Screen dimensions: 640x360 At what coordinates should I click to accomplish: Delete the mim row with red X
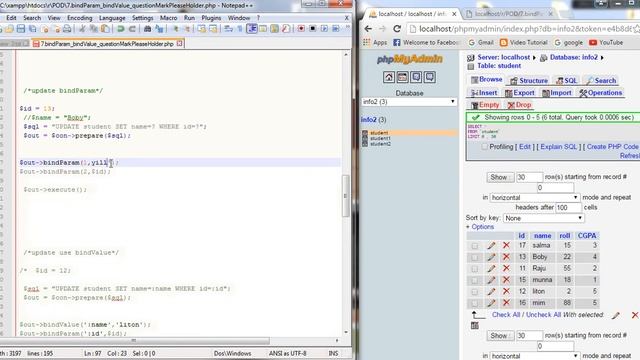tap(506, 303)
